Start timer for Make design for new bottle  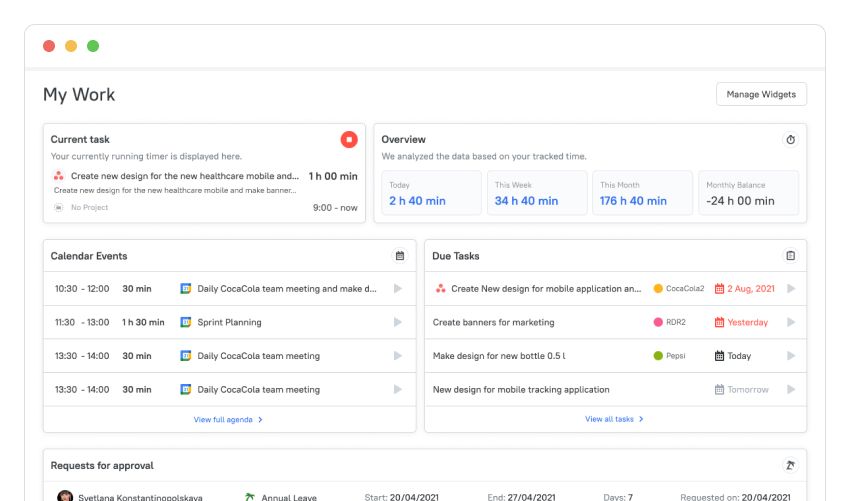click(x=791, y=356)
